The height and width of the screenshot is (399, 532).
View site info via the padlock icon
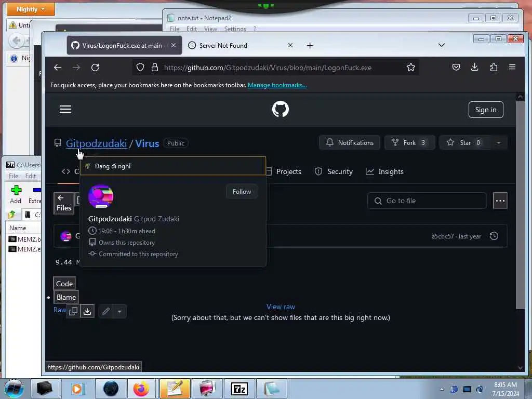pyautogui.click(x=155, y=68)
